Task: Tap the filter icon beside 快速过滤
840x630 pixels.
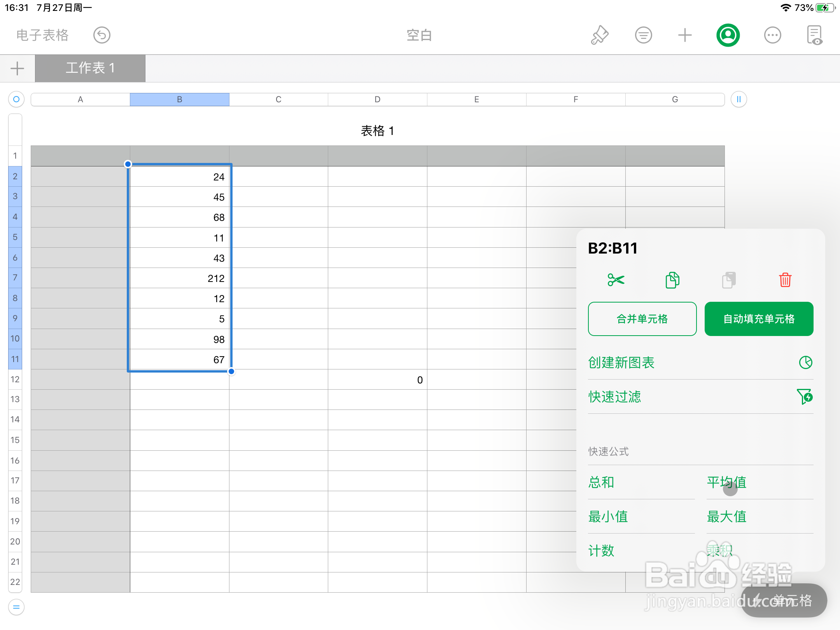Action: point(805,397)
